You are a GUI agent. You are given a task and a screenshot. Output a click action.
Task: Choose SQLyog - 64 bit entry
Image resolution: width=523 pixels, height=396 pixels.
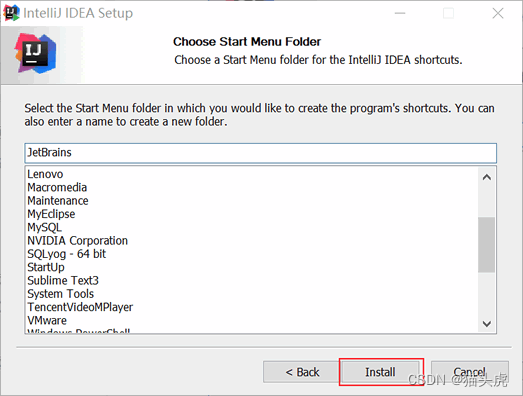[x=66, y=254]
